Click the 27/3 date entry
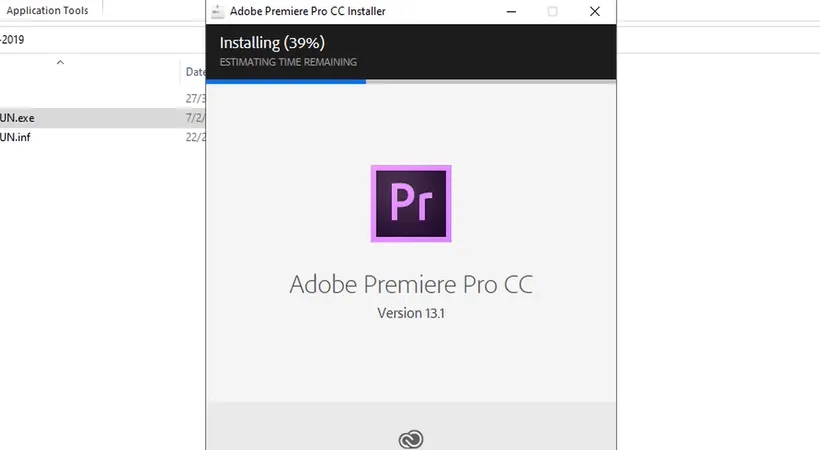 (x=195, y=98)
